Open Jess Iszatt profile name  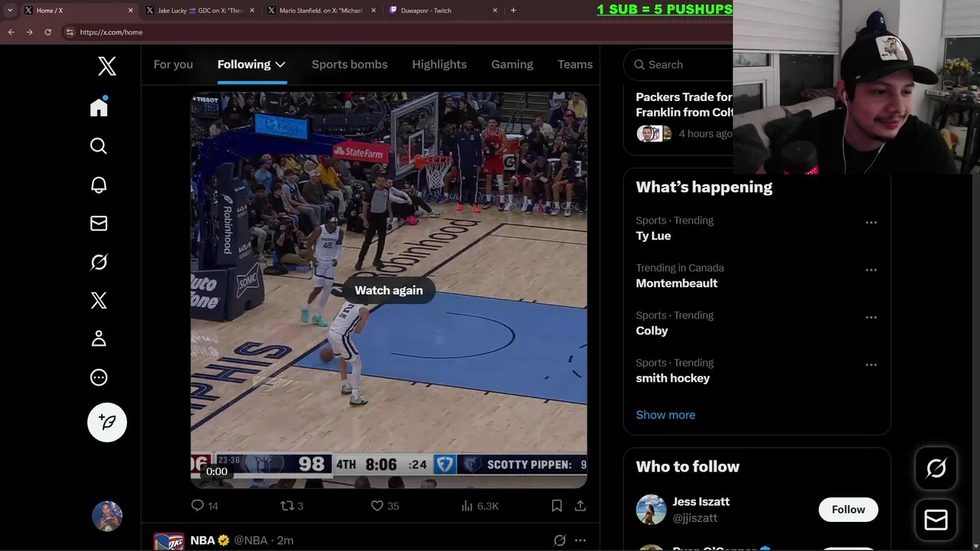click(x=701, y=502)
